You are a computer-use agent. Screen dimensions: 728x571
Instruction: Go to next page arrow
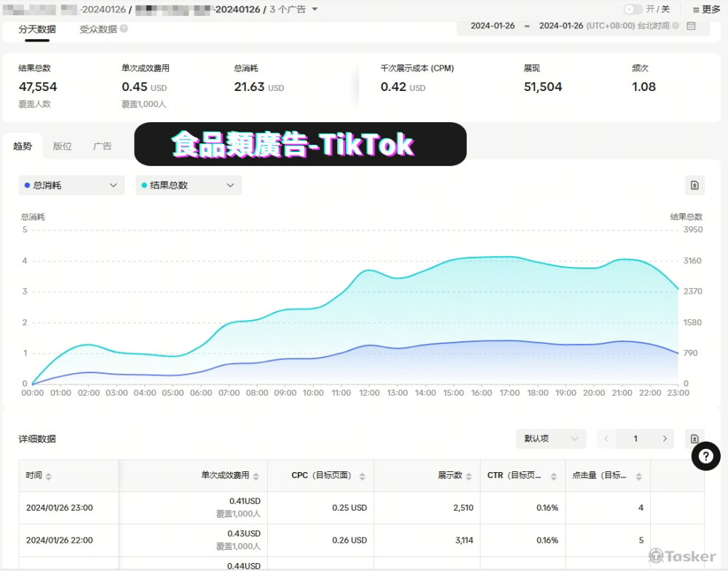coord(665,439)
